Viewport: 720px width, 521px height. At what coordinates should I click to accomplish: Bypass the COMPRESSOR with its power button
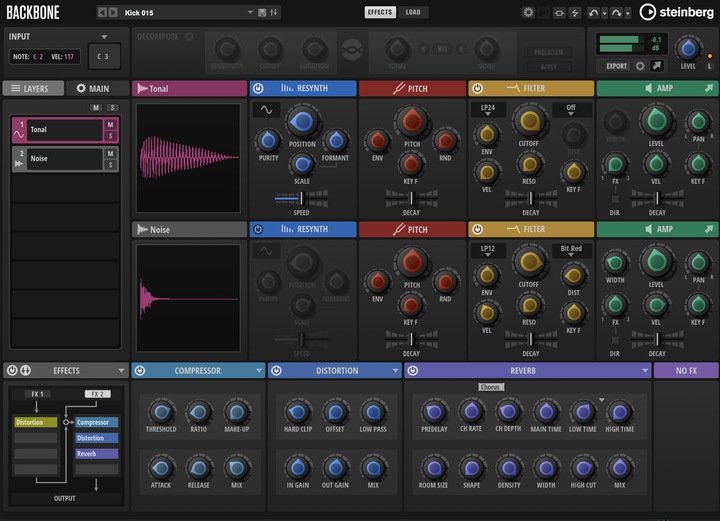pos(140,370)
